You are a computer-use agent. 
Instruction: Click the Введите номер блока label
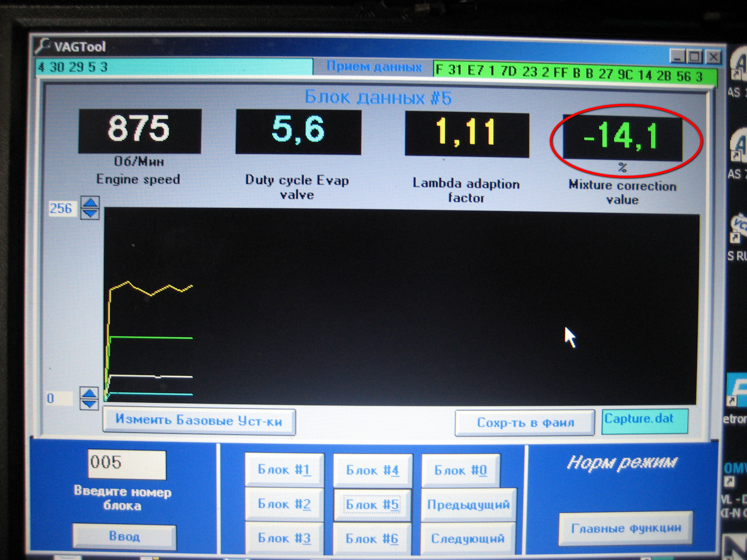point(123,498)
